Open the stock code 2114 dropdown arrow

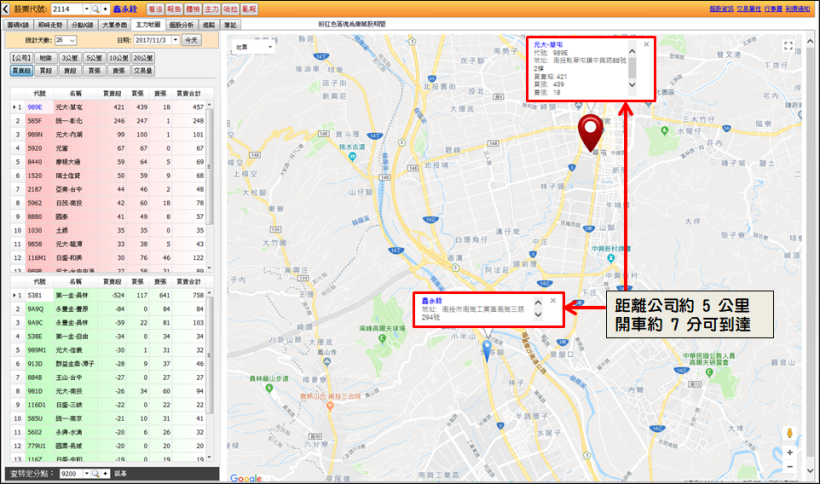pos(87,9)
